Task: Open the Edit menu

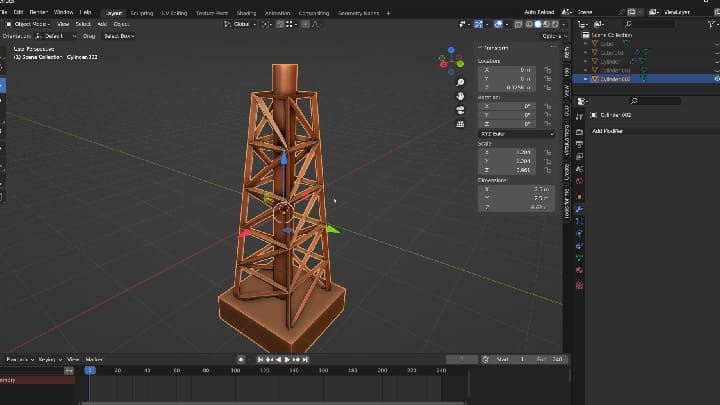Action: tap(19, 12)
